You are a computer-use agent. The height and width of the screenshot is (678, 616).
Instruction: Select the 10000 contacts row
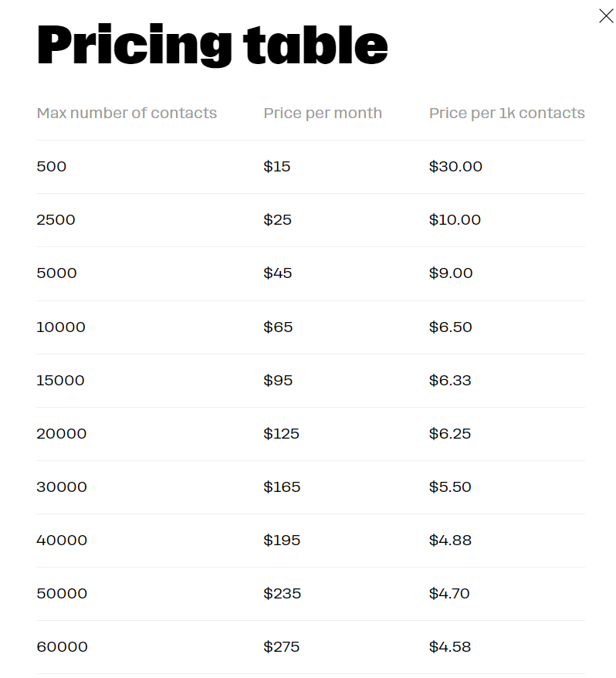click(x=61, y=327)
